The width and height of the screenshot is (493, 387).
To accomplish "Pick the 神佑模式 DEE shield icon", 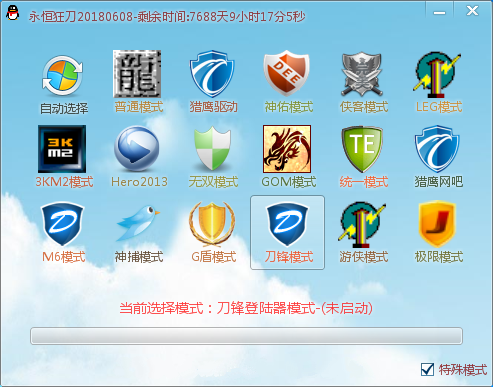I will pos(287,73).
